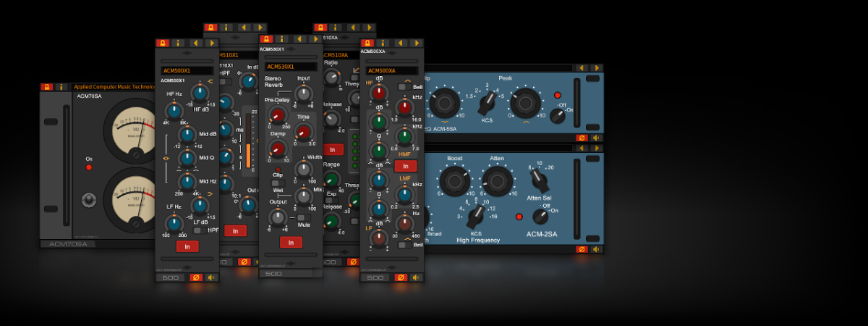Click the lock icon on ACM510XA header
Viewport: 868px width, 326px height.
320,27
